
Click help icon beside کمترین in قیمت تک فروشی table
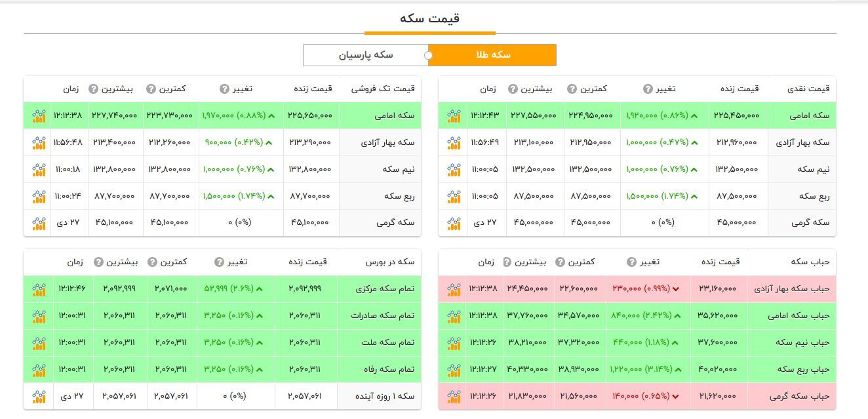151,89
